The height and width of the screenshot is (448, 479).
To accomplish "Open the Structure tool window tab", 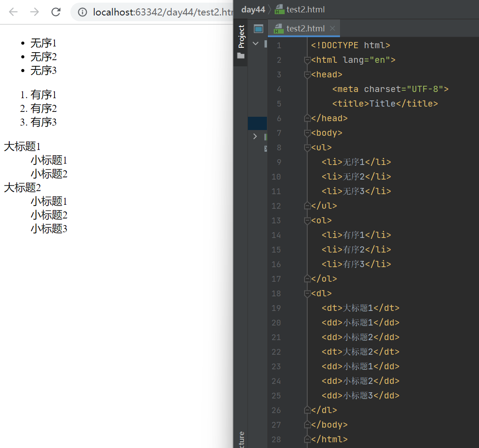I will click(241, 440).
